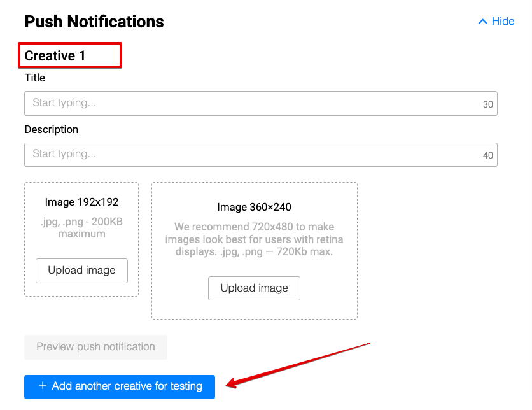This screenshot has width=532, height=410.
Task: Click the Description character counter showing 40
Action: 488,155
